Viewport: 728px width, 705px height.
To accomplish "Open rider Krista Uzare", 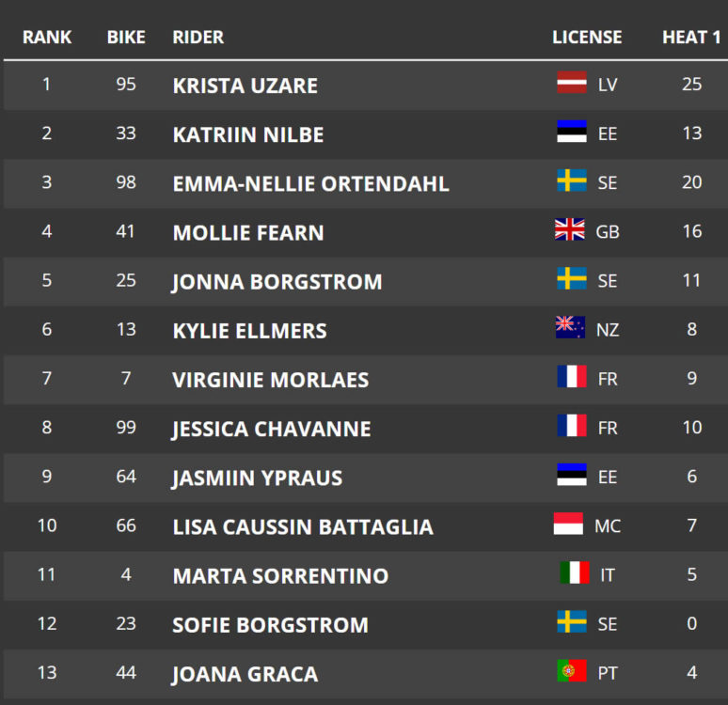I will tap(245, 86).
